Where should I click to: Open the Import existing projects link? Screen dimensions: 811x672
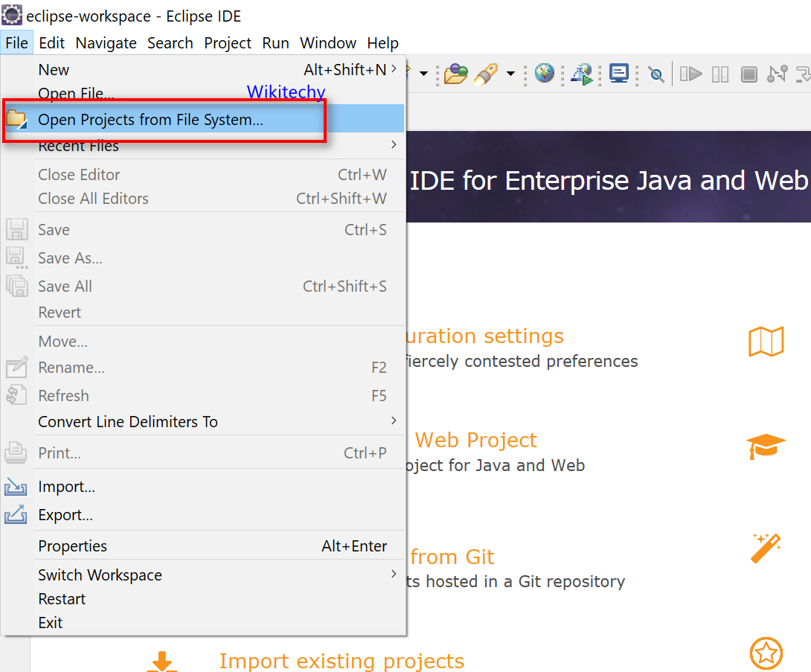point(342,661)
